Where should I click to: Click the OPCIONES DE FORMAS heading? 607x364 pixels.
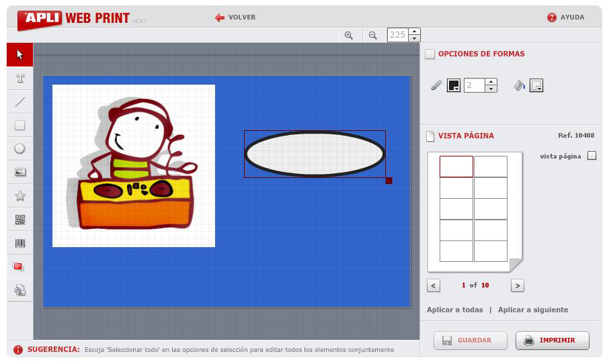[481, 54]
